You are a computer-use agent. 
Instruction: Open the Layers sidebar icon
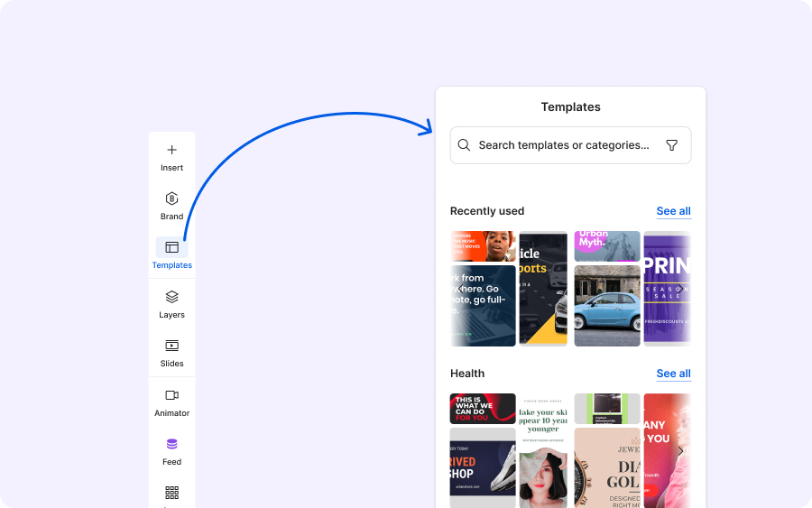[172, 297]
